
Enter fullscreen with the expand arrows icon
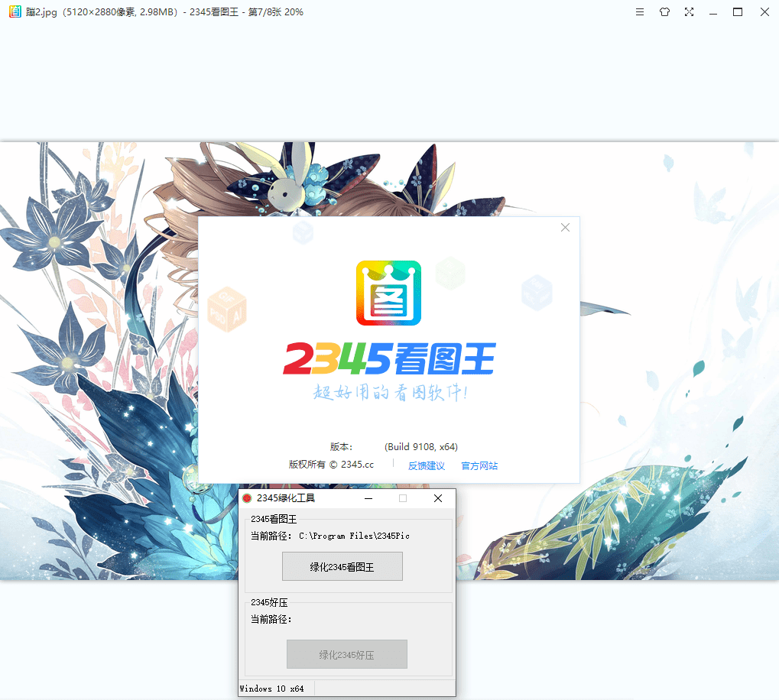(x=689, y=12)
